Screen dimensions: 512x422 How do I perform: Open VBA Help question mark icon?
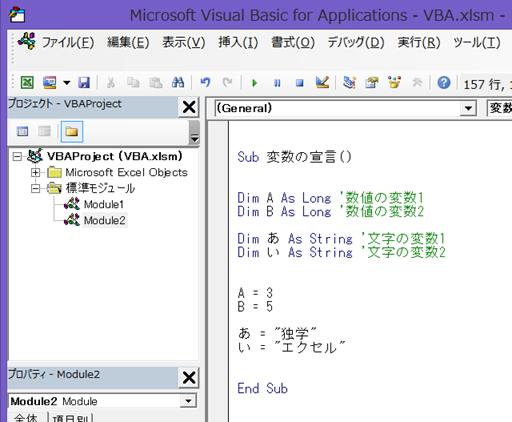444,82
